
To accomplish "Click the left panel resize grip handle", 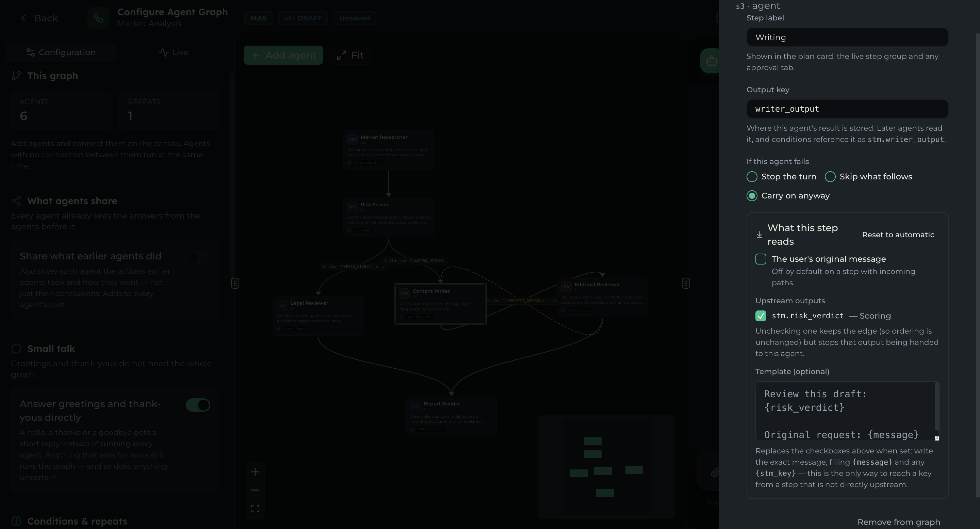I will [x=235, y=283].
